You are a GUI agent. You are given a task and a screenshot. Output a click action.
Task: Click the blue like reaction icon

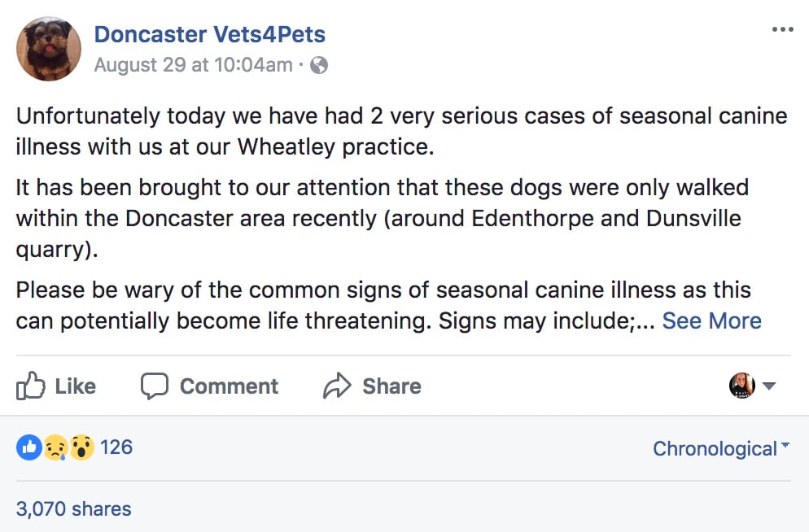tap(29, 447)
